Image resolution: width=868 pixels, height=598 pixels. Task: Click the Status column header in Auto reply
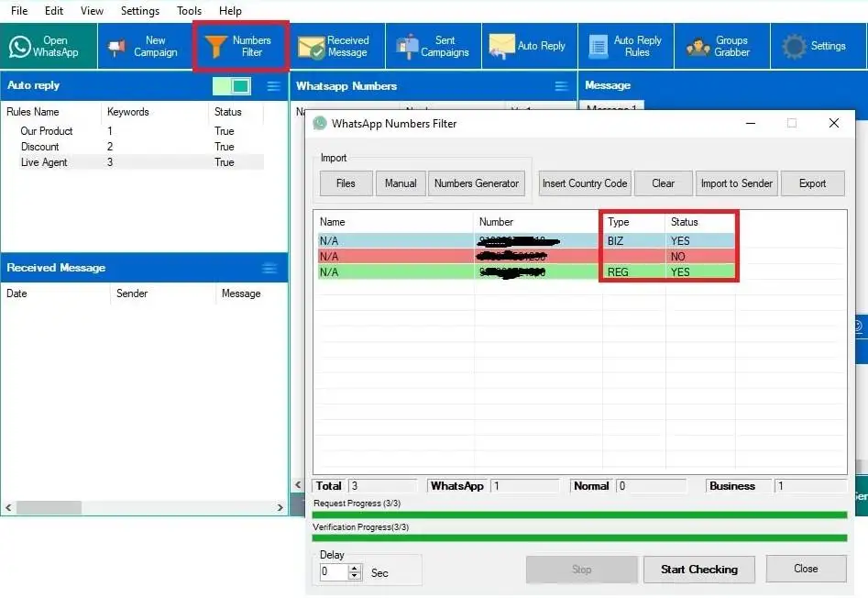point(228,112)
